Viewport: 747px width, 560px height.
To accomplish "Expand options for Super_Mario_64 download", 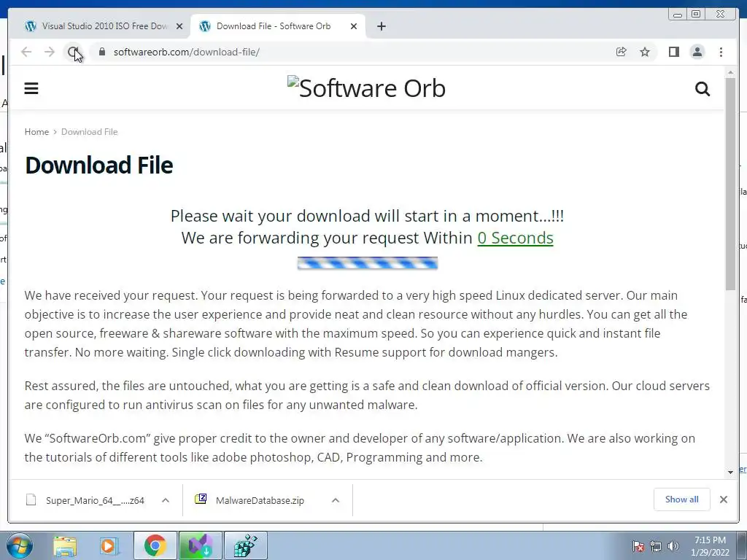I will click(x=166, y=500).
